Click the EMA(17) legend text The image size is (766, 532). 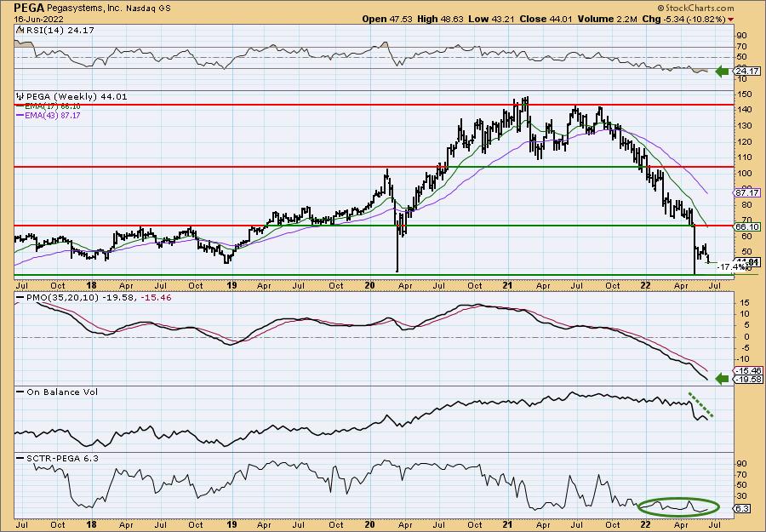[x=53, y=106]
